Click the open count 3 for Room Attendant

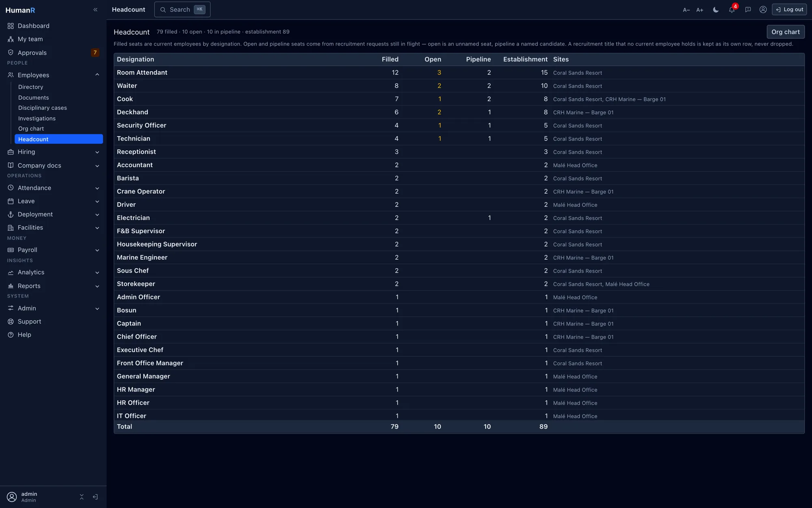point(439,72)
